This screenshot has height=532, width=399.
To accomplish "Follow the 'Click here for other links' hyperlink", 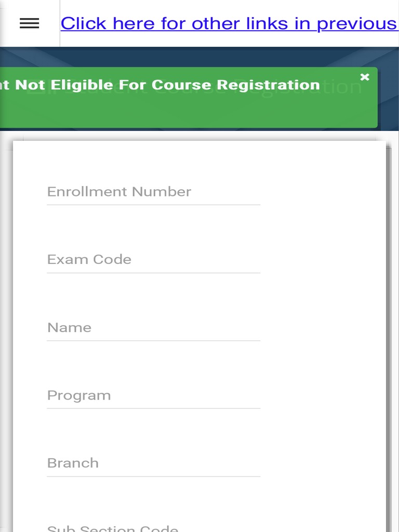I will pyautogui.click(x=229, y=23).
